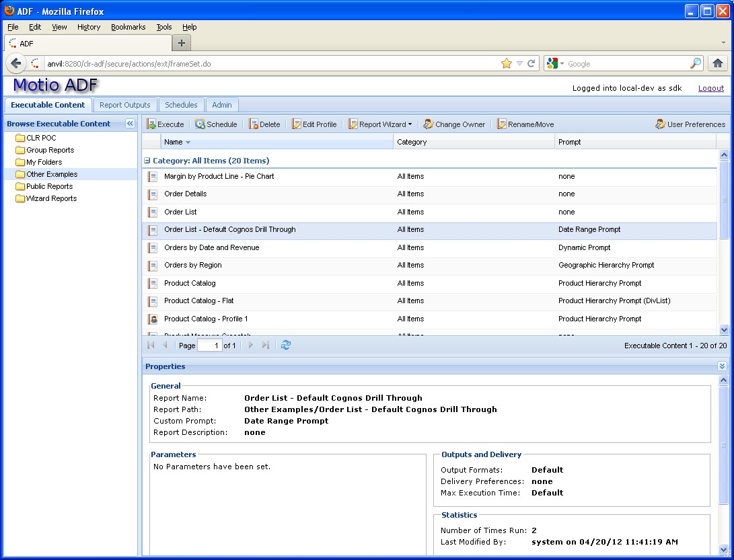Select the My Folders tree item

click(44, 162)
